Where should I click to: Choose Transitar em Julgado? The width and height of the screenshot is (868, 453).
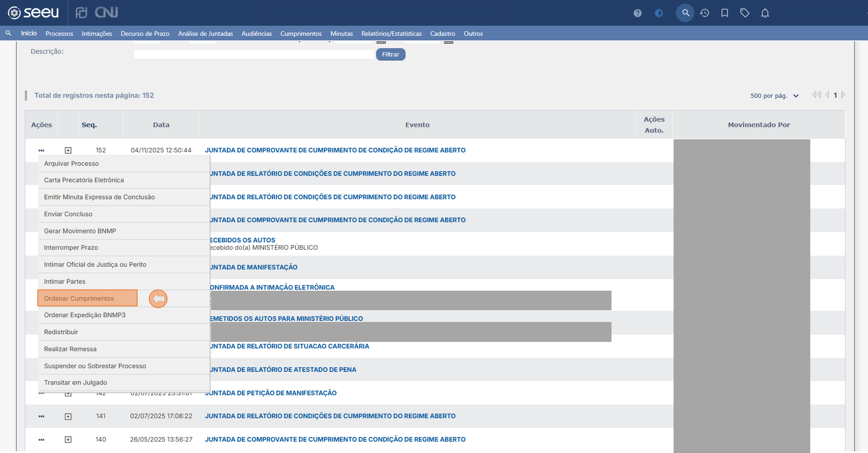[124, 382]
